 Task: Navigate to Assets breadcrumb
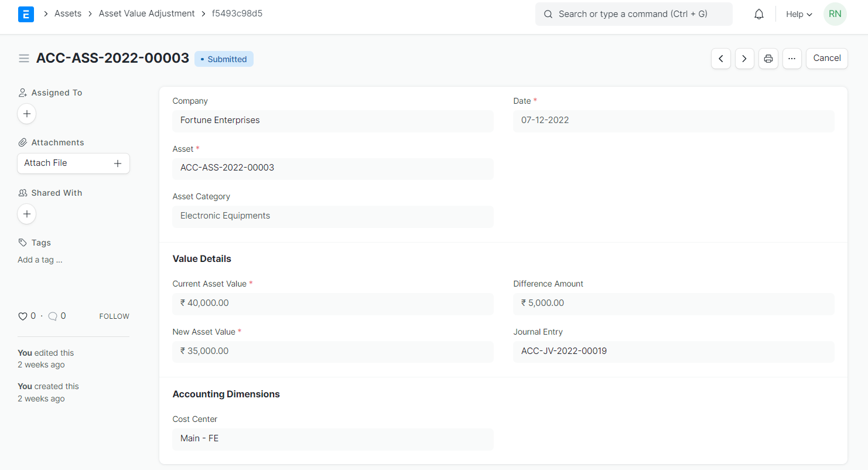[x=68, y=13]
